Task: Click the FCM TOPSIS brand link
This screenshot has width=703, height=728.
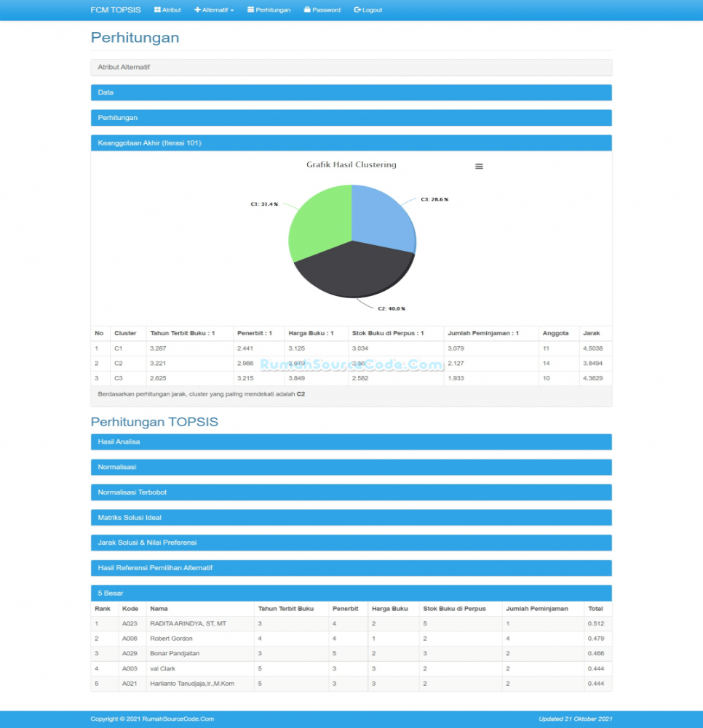Action: tap(116, 10)
